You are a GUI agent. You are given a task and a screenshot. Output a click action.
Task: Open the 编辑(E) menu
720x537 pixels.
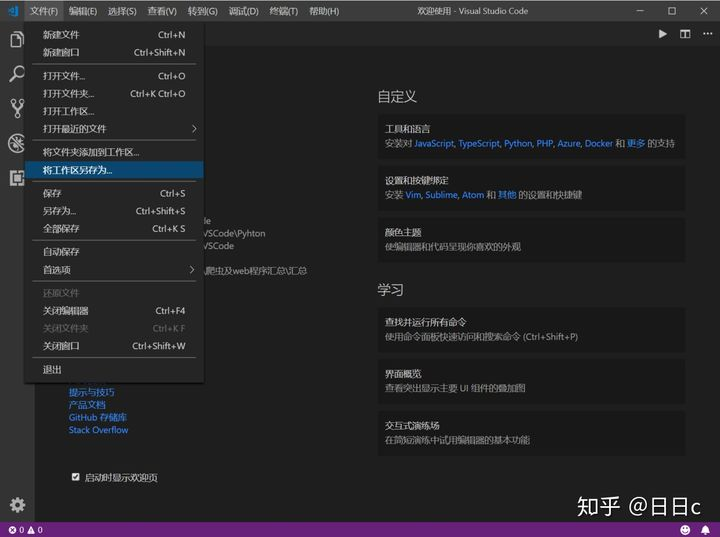pos(83,11)
